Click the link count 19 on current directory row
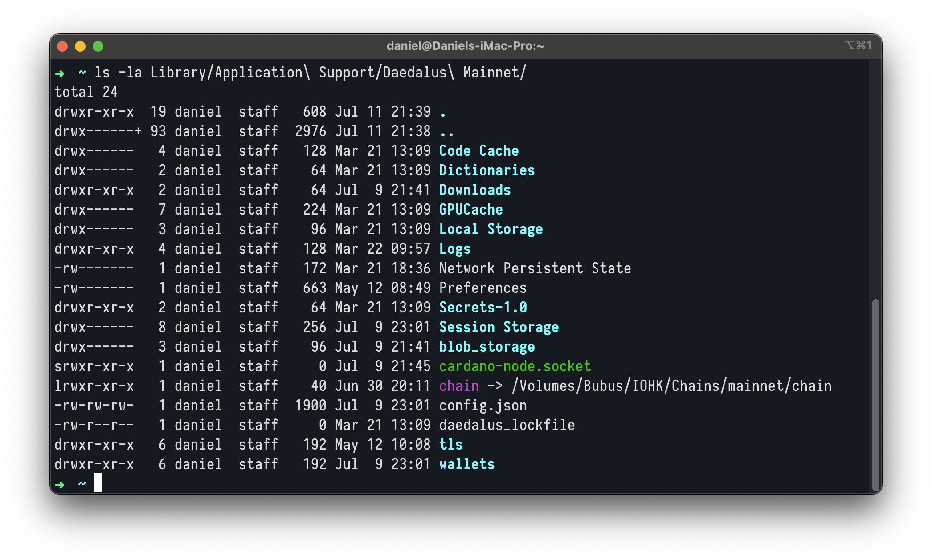Viewport: 932px width, 560px height. click(158, 112)
